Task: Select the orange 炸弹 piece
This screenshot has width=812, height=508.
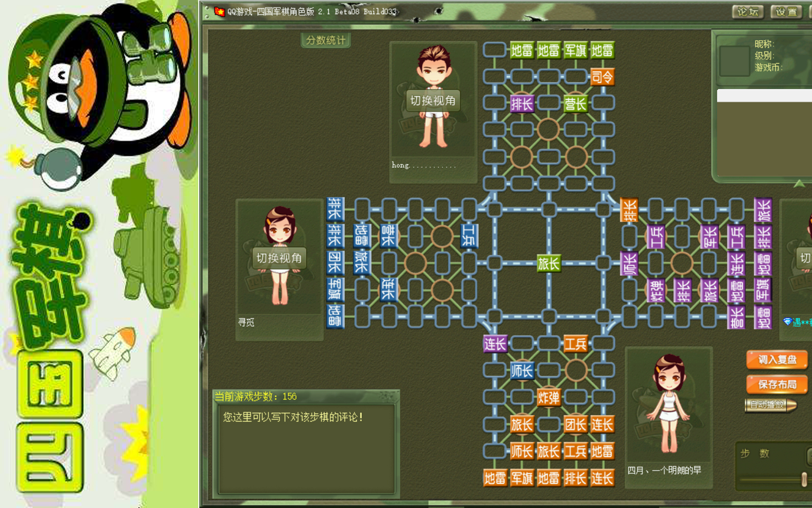Action: pyautogui.click(x=548, y=398)
